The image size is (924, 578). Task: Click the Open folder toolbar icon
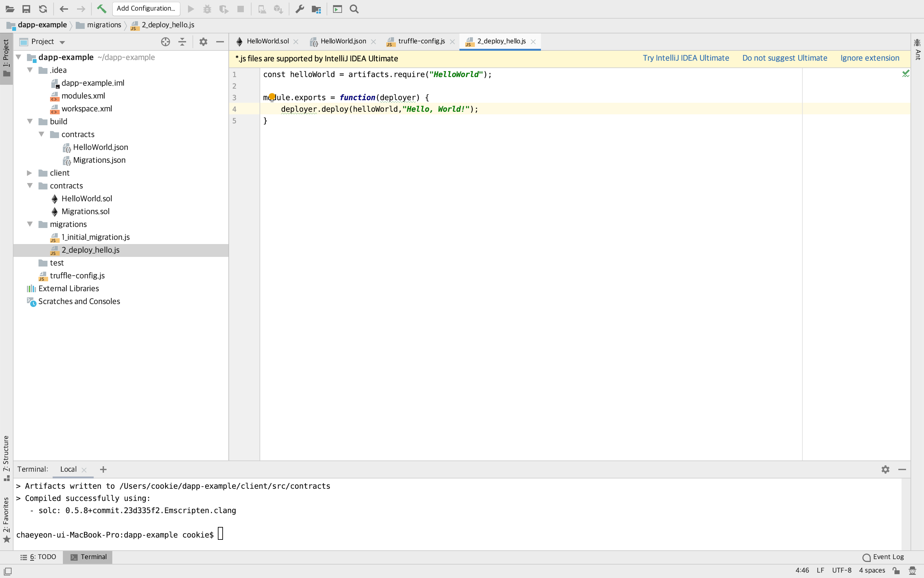pyautogui.click(x=10, y=9)
